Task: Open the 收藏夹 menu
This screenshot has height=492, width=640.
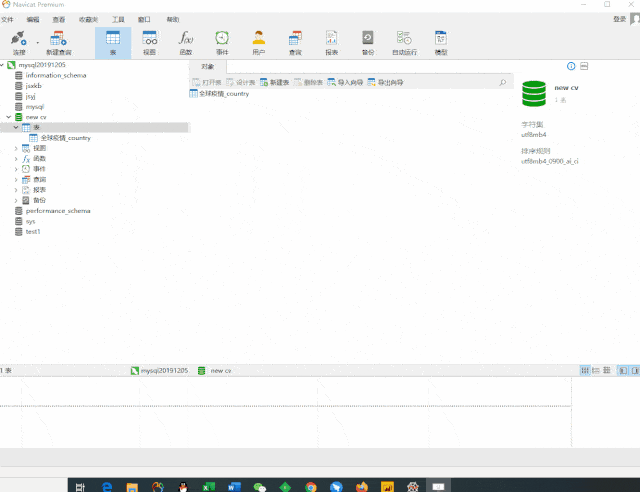Action: pyautogui.click(x=88, y=19)
